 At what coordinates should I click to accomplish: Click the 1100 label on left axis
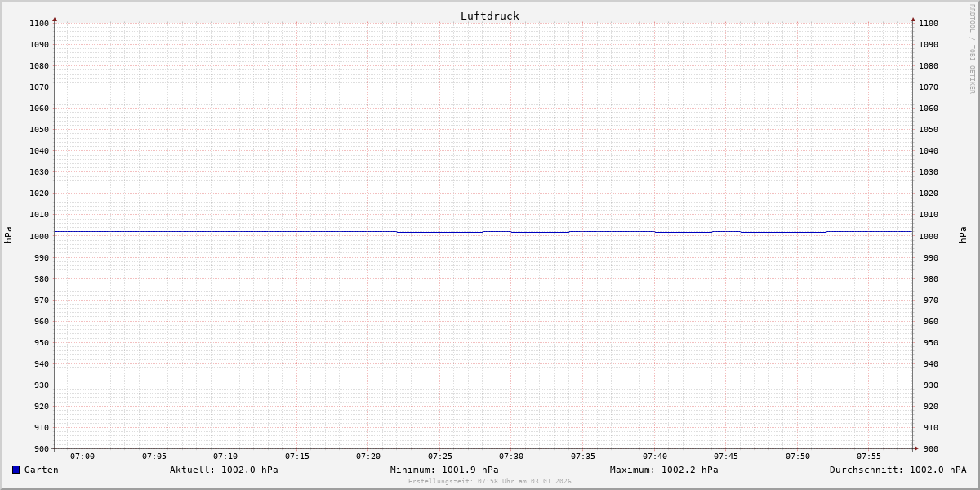click(x=38, y=23)
